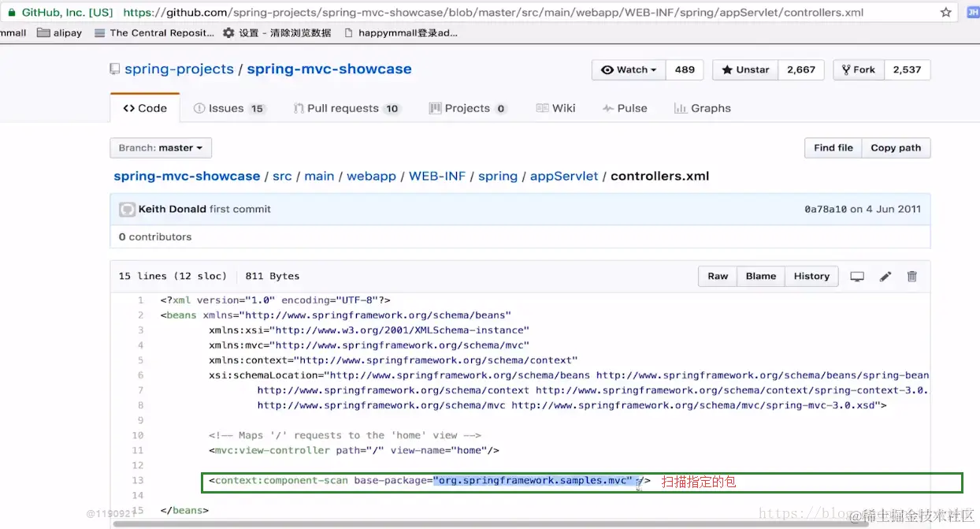The height and width of the screenshot is (529, 980).
Task: Select line number 11
Action: [x=138, y=451]
